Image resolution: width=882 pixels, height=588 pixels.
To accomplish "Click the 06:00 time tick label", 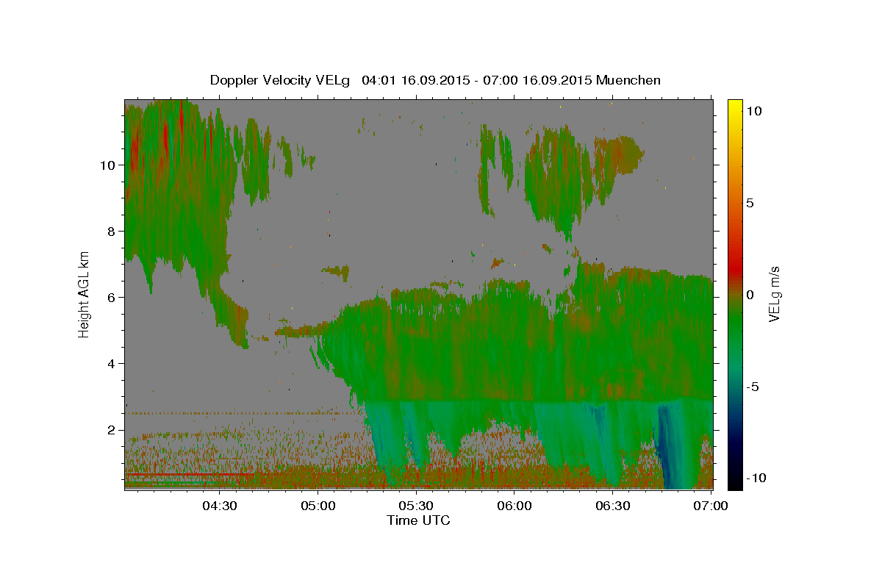I will coord(514,505).
